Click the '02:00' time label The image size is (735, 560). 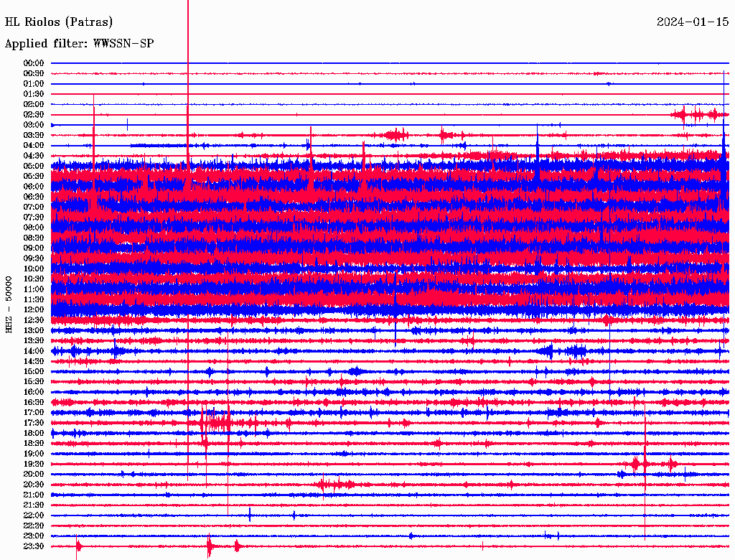coord(34,105)
